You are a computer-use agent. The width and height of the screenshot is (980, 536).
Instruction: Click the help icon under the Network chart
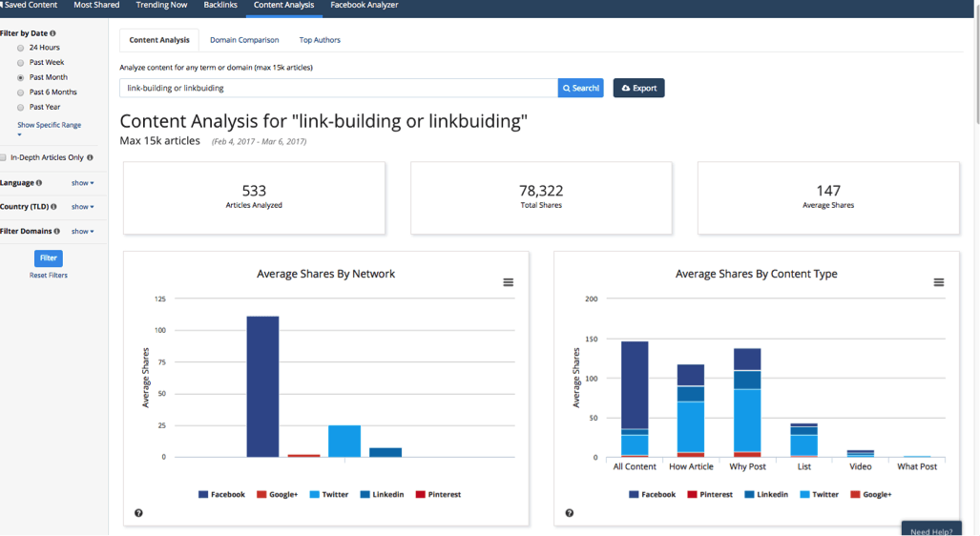(x=138, y=513)
